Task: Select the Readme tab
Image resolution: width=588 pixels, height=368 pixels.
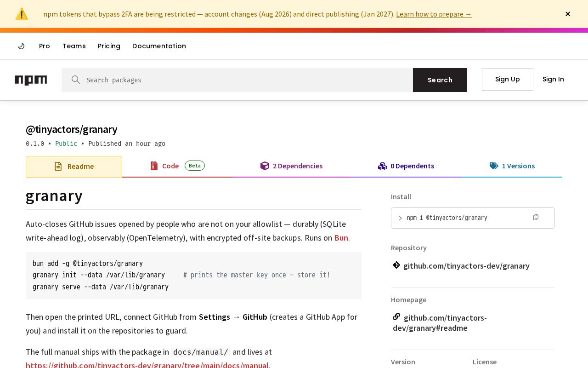Action: [x=74, y=167]
